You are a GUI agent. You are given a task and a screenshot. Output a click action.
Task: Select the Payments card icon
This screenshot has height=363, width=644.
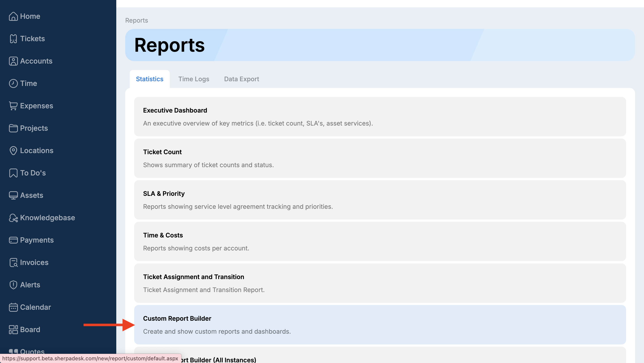point(13,240)
